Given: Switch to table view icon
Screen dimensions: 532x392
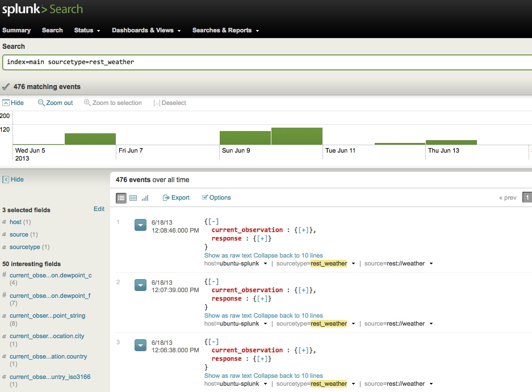Looking at the screenshot, I should tap(133, 197).
